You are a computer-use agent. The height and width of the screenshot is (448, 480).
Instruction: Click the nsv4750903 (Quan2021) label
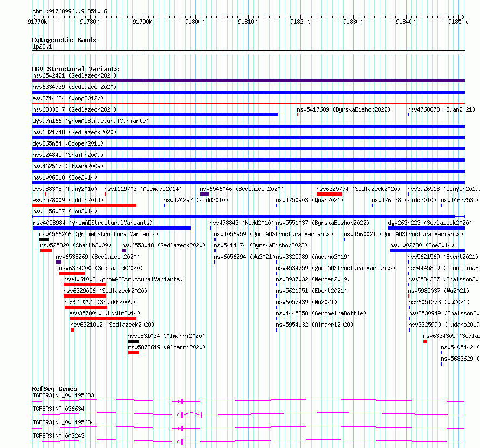click(310, 200)
